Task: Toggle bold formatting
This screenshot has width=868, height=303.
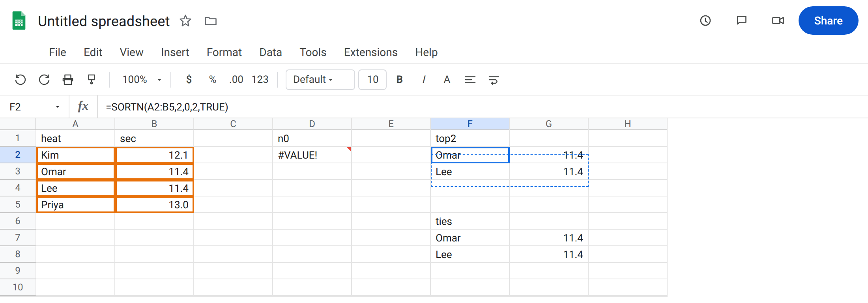Action: (x=400, y=80)
